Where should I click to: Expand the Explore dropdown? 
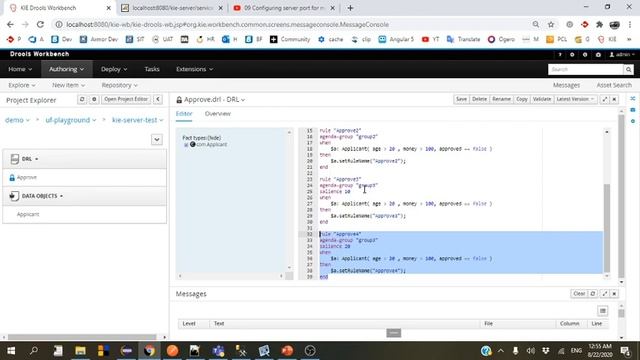point(22,85)
